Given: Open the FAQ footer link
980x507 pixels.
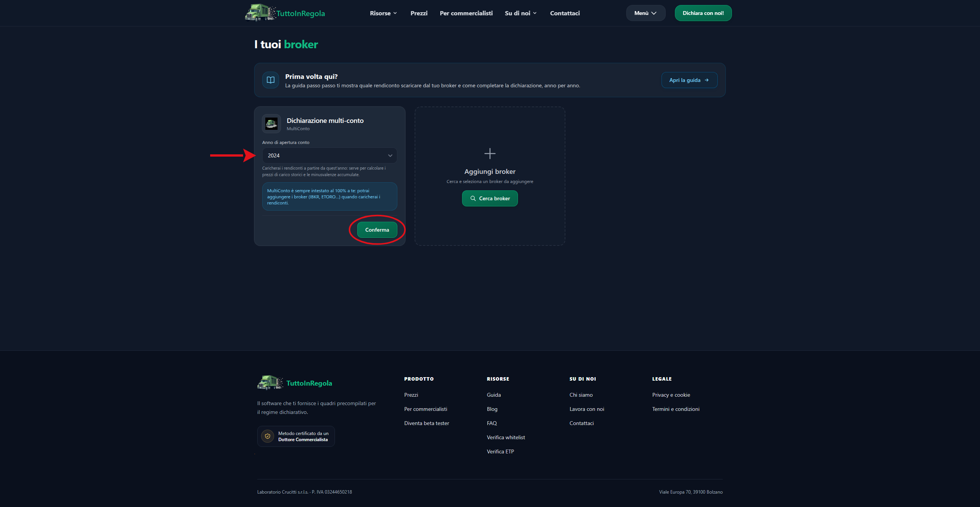Looking at the screenshot, I should point(492,423).
